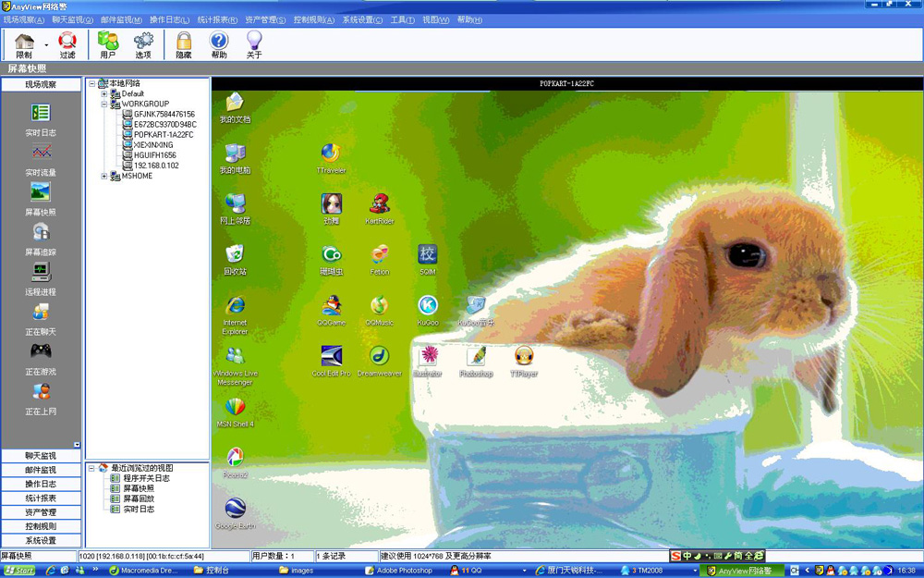The height and width of the screenshot is (578, 924).
Task: Switch to 聊天监视 sidebar section
Action: (41, 456)
